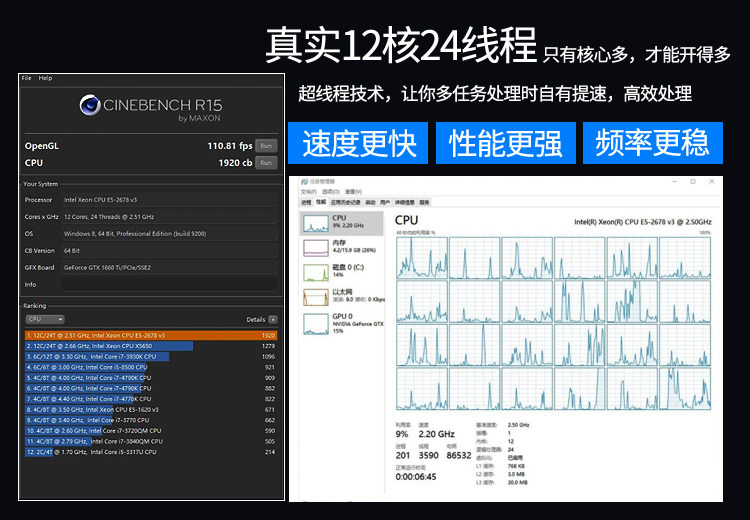
Task: Click the OS field showing Windows 8
Action: (169, 233)
